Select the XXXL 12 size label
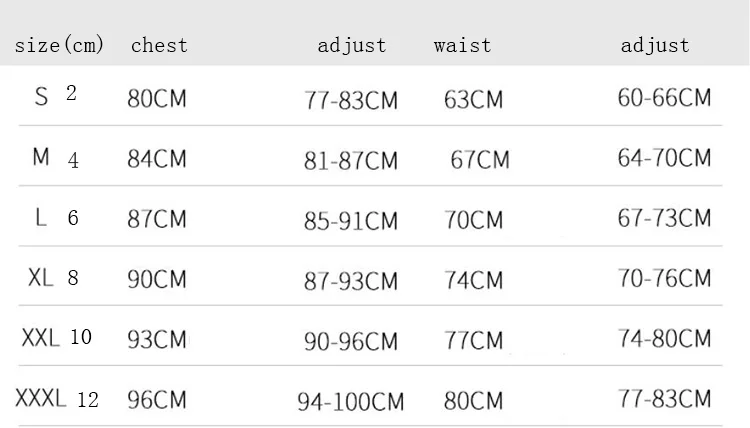This screenshot has width=750, height=428. 57,400
